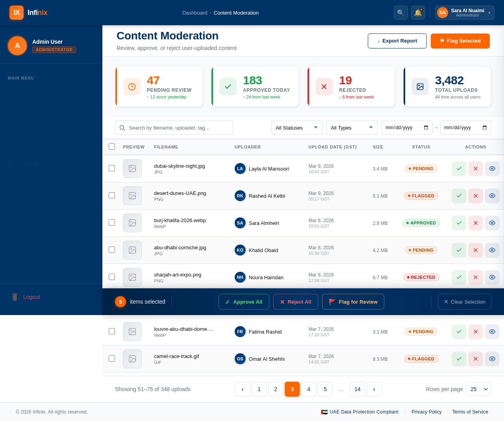This screenshot has width=504, height=421.
Task: Open the Sara Al Nuaimi profile menu
Action: click(x=465, y=12)
